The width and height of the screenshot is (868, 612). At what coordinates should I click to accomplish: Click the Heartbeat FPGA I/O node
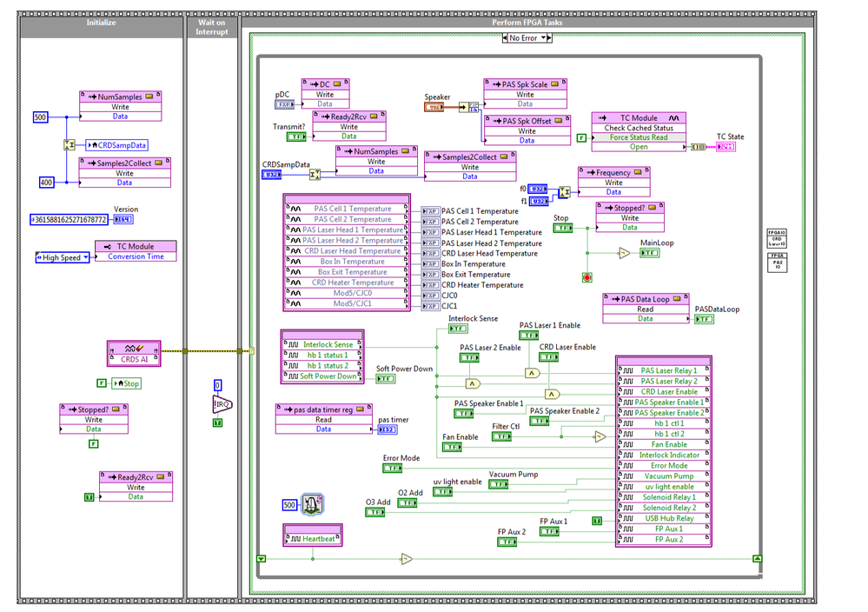312,535
